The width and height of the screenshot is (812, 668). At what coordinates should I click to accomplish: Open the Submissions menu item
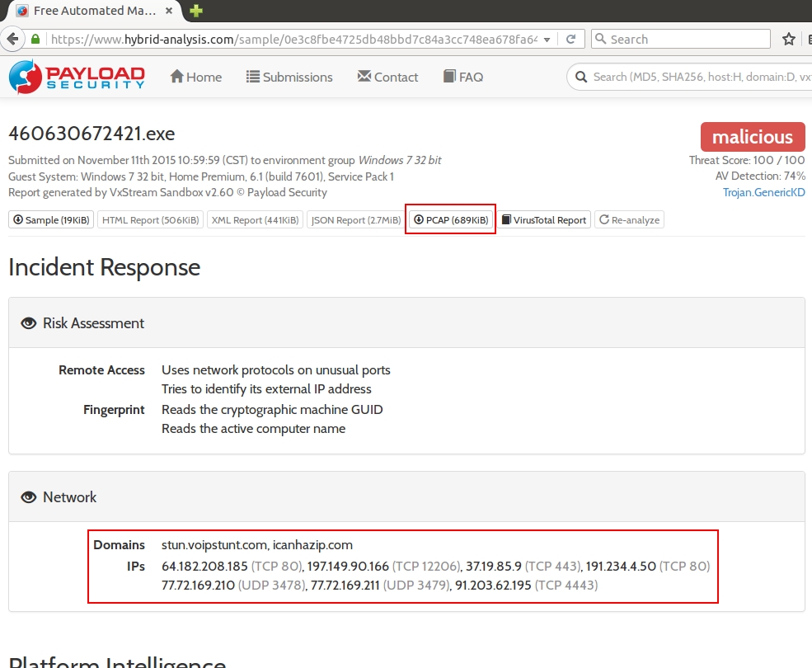tap(289, 77)
